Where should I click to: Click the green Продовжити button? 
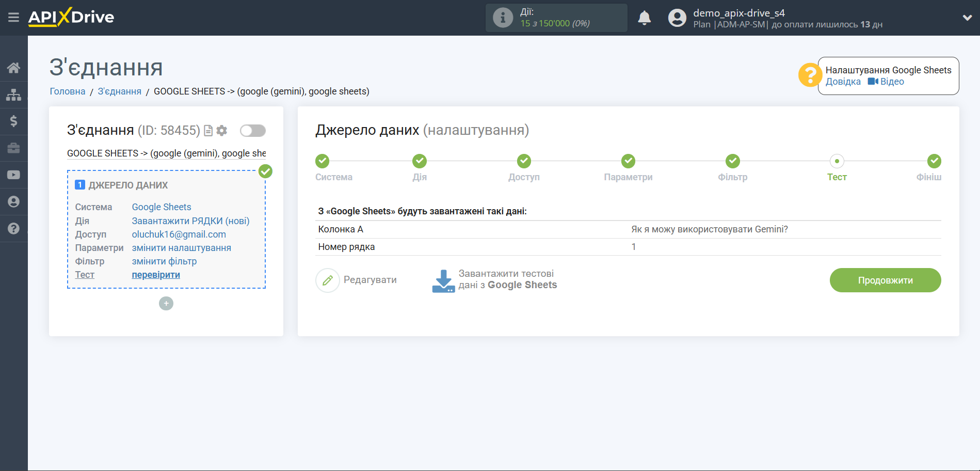(885, 280)
